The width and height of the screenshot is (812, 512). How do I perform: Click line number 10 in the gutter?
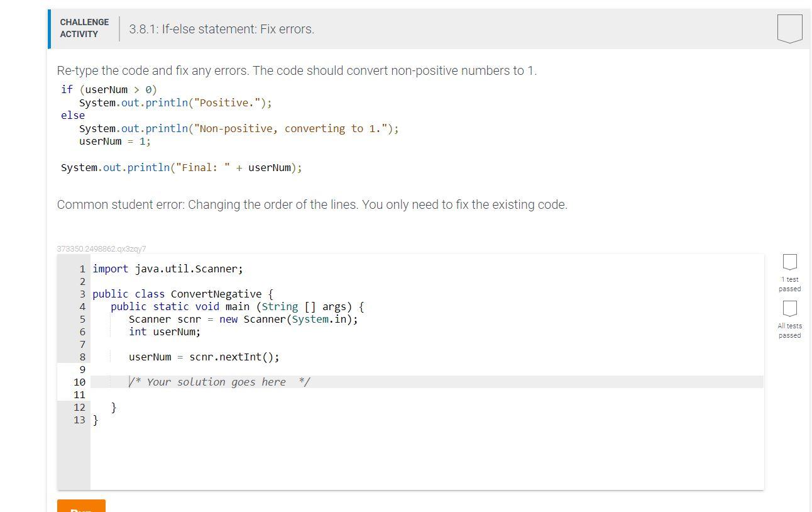80,382
